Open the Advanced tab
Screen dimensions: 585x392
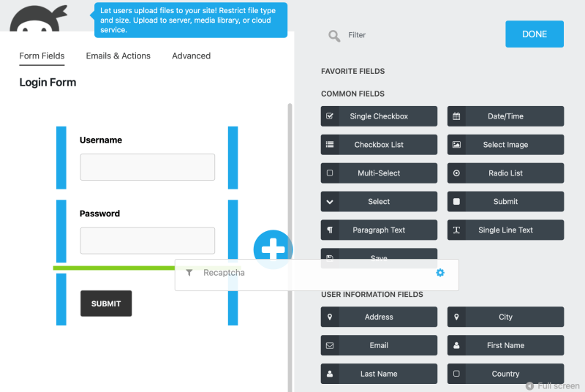point(191,56)
